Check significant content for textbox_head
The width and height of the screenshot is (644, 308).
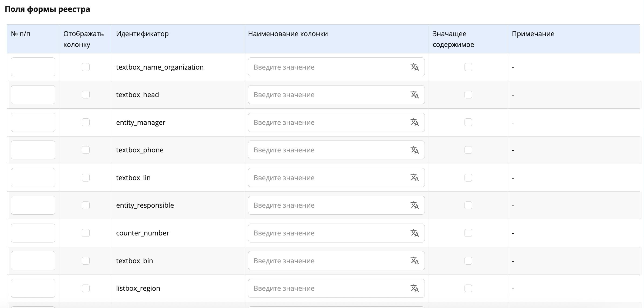(468, 95)
